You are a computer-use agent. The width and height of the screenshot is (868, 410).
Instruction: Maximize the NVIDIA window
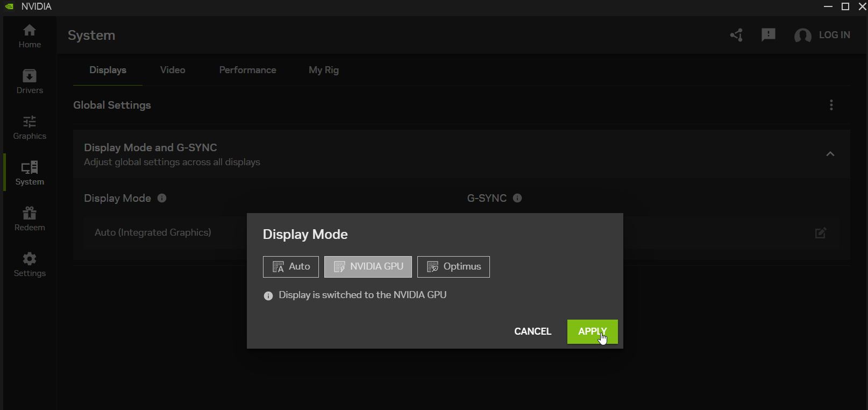[x=845, y=6]
